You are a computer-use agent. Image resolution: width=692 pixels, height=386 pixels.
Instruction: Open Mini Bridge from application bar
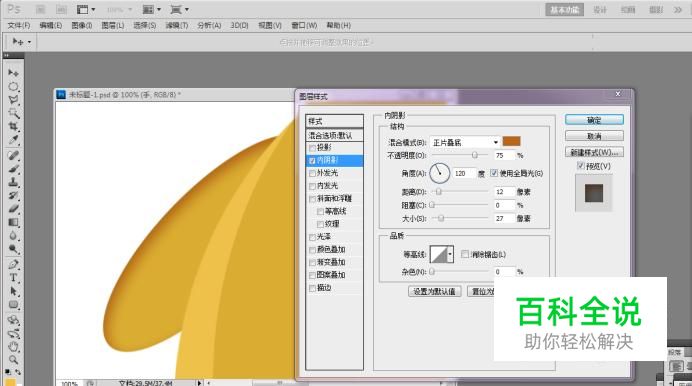point(61,9)
